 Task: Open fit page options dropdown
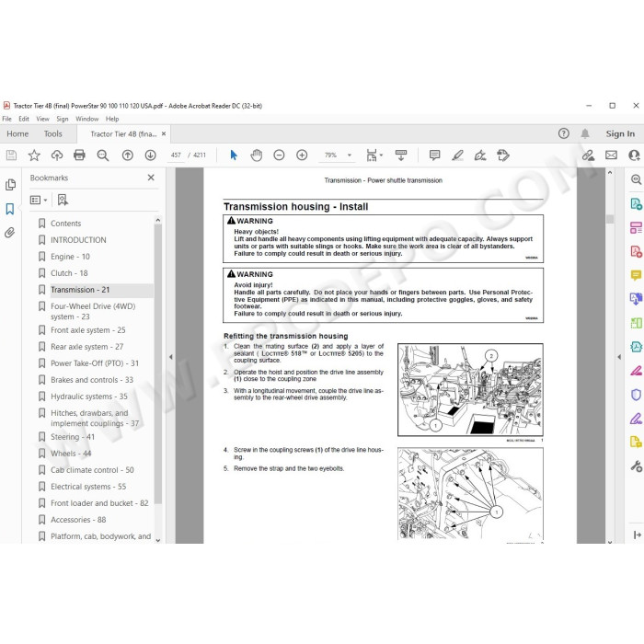374,155
